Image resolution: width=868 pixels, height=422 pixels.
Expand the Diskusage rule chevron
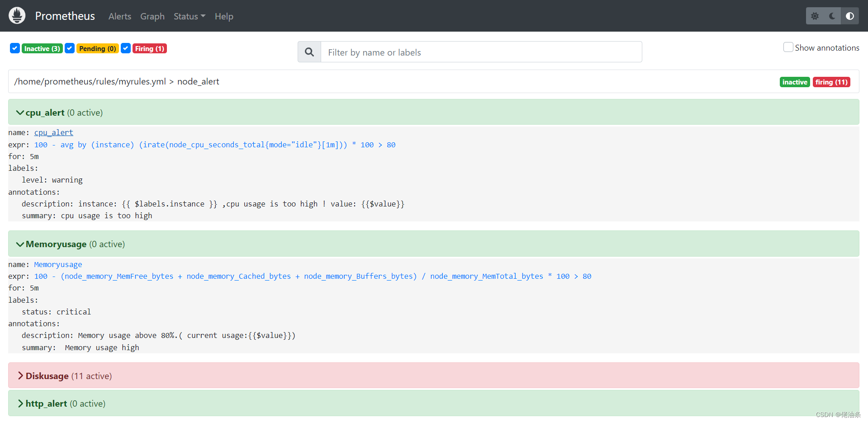pyautogui.click(x=20, y=376)
